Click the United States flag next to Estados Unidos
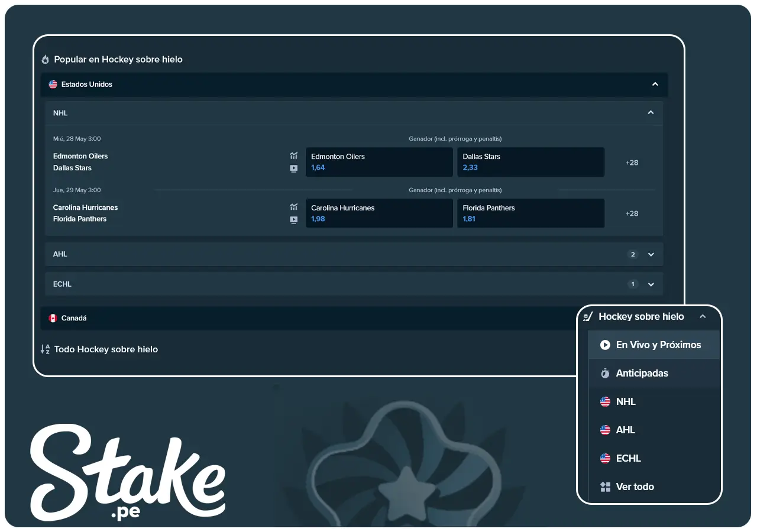 (53, 85)
